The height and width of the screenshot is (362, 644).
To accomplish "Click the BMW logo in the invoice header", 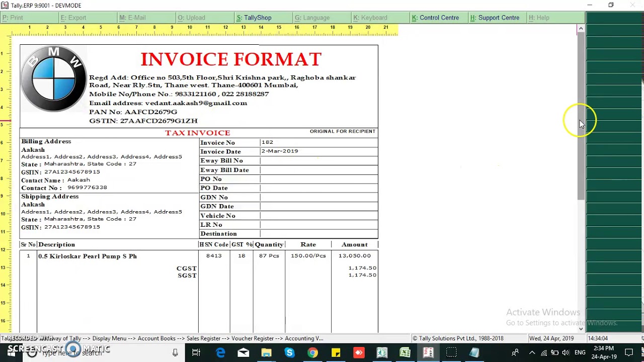I will [53, 79].
